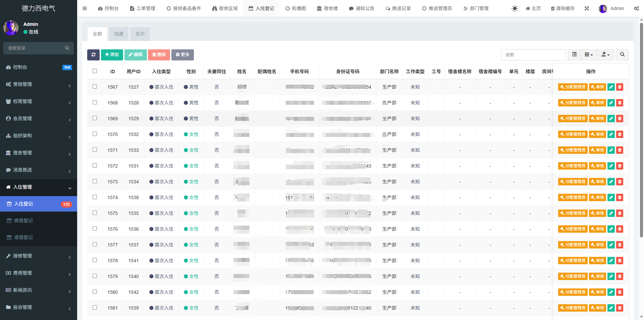Click the green 添加 button

pos(112,55)
